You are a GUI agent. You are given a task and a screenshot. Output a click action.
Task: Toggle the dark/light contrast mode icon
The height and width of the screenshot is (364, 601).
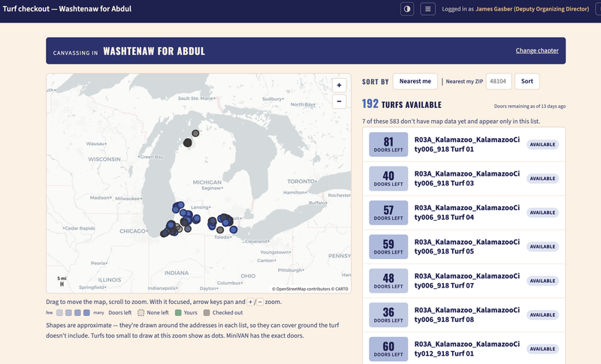pos(407,9)
